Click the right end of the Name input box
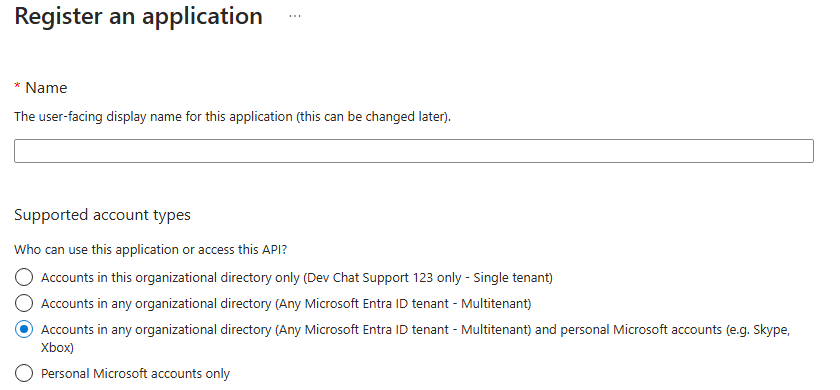The height and width of the screenshot is (390, 840). pos(804,151)
